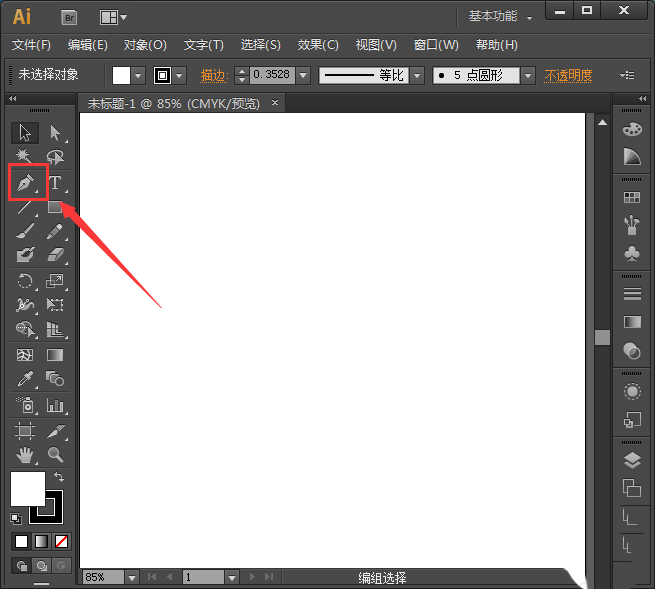
Task: Open the Layers panel icon
Action: [632, 460]
